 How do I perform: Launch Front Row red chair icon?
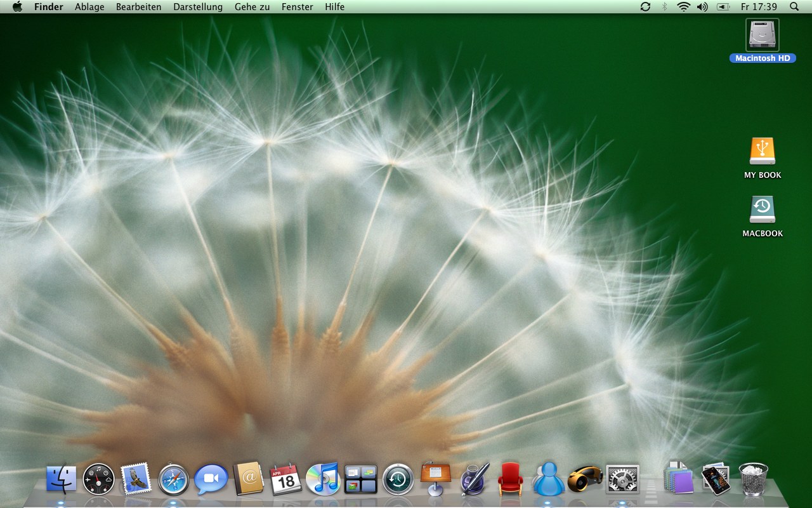click(511, 479)
